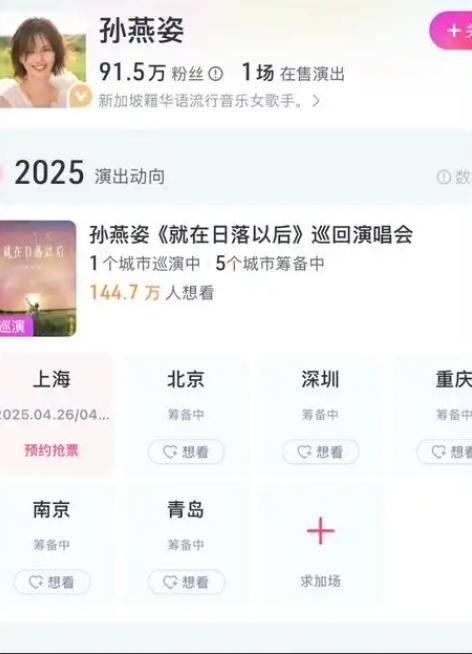Tap the info icon next to 粉丝
Image resolution: width=472 pixels, height=654 pixels.
(x=216, y=74)
